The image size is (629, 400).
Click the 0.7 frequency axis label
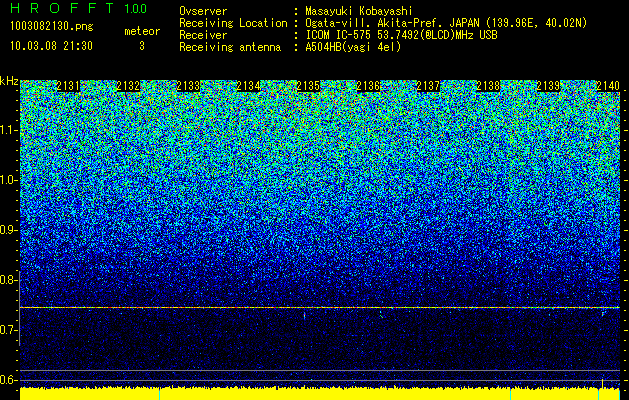tap(8, 330)
